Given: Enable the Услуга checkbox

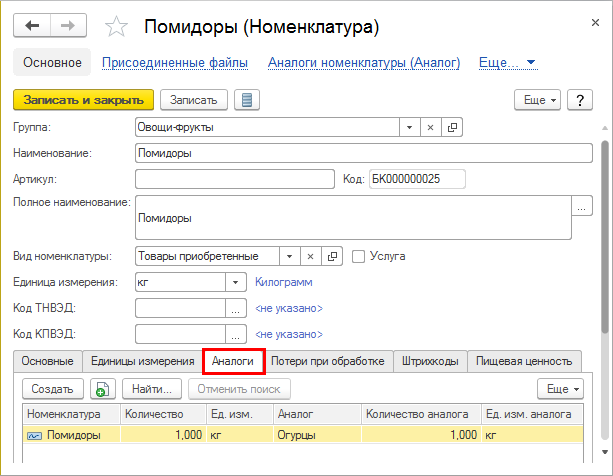Looking at the screenshot, I should (x=359, y=256).
